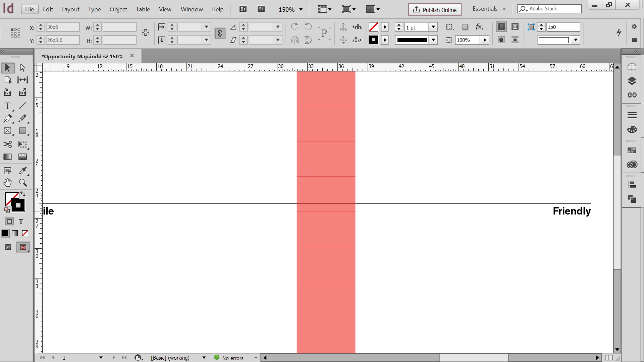
Task: Open the Layers panel icon
Action: point(632,81)
